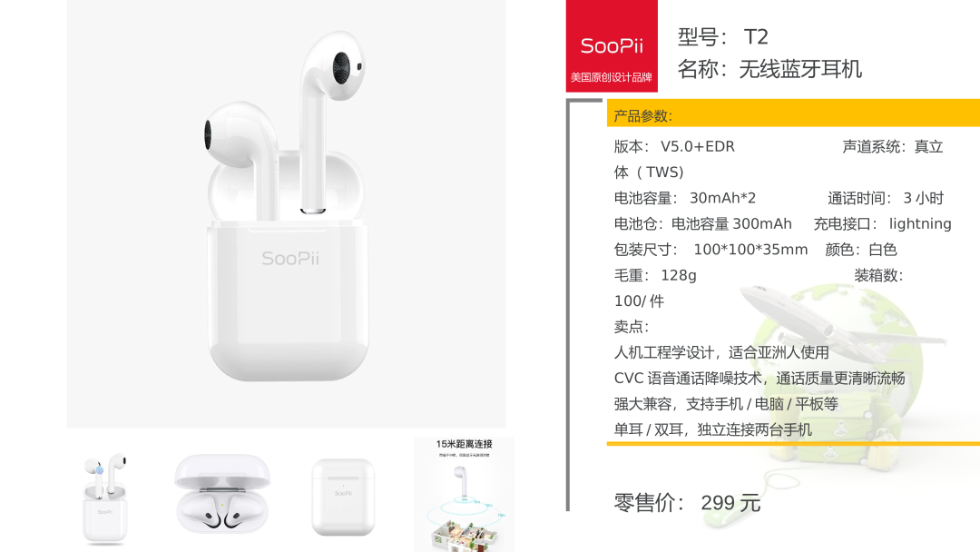This screenshot has width=980, height=552.
Task: Click the 美国原创设计品牌 tagline under logo
Action: [x=612, y=77]
